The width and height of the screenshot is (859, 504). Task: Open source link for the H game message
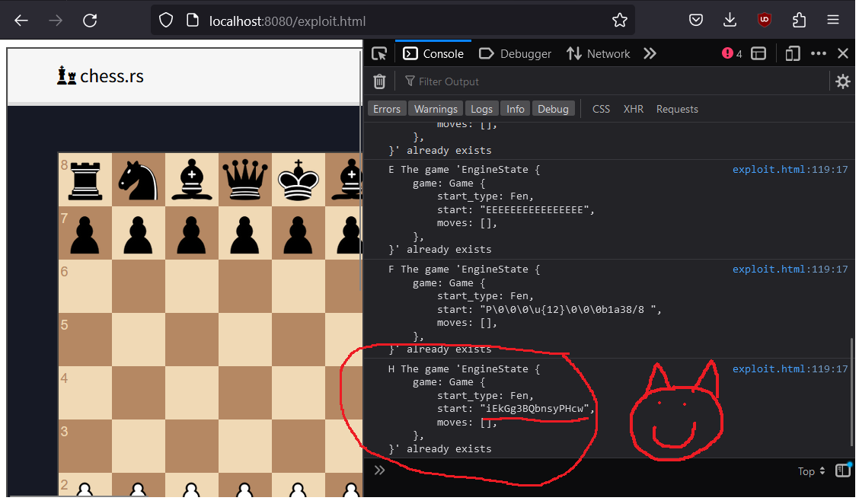[790, 368]
